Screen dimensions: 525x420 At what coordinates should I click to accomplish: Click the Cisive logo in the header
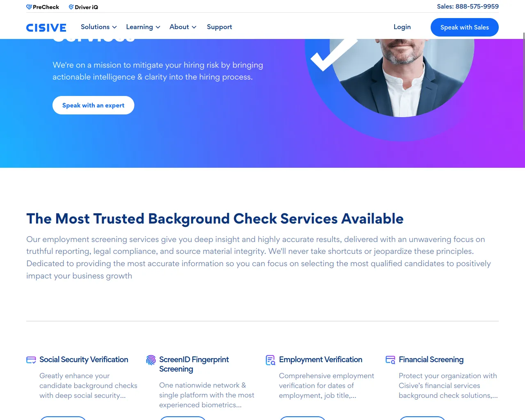(x=46, y=27)
